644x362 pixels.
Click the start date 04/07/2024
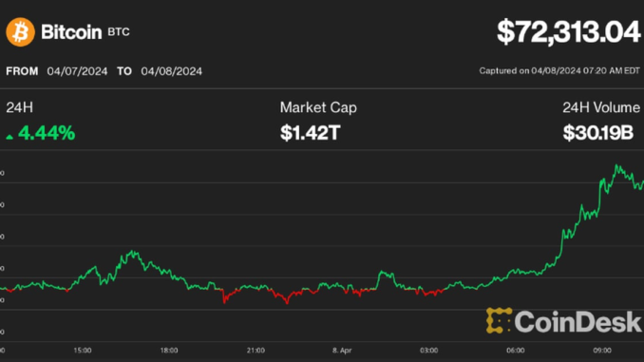pos(77,71)
